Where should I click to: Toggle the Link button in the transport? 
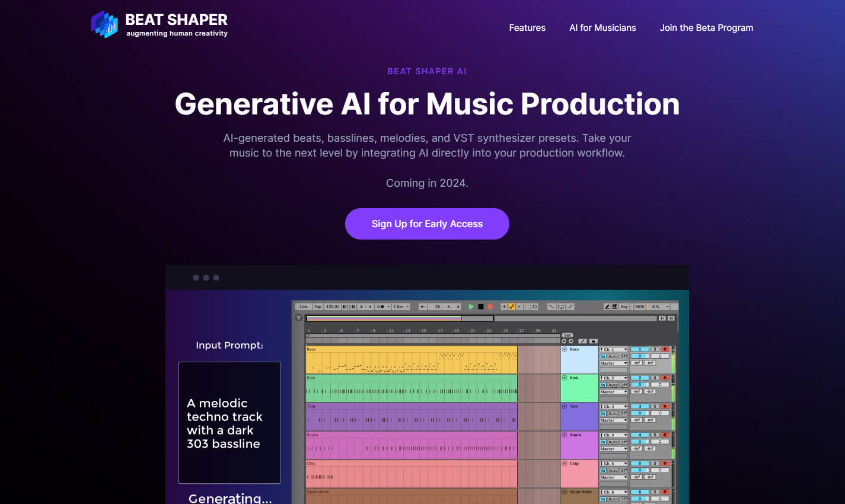[x=303, y=307]
